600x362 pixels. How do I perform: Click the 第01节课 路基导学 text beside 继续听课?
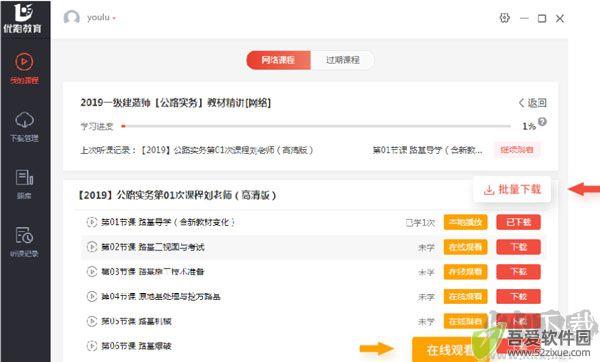click(x=427, y=150)
